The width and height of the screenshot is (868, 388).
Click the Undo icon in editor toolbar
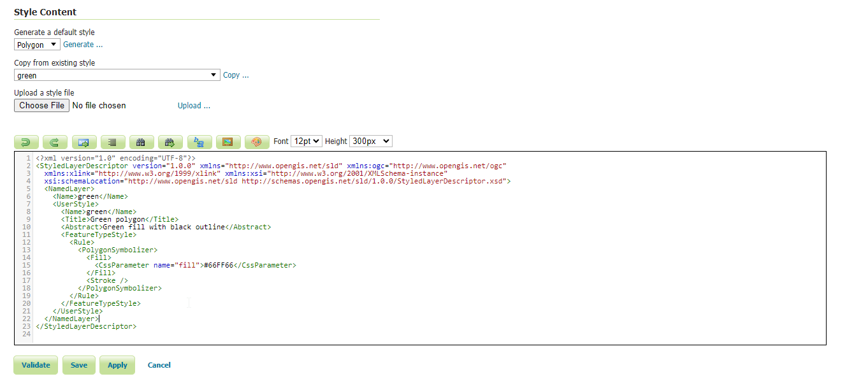click(26, 141)
